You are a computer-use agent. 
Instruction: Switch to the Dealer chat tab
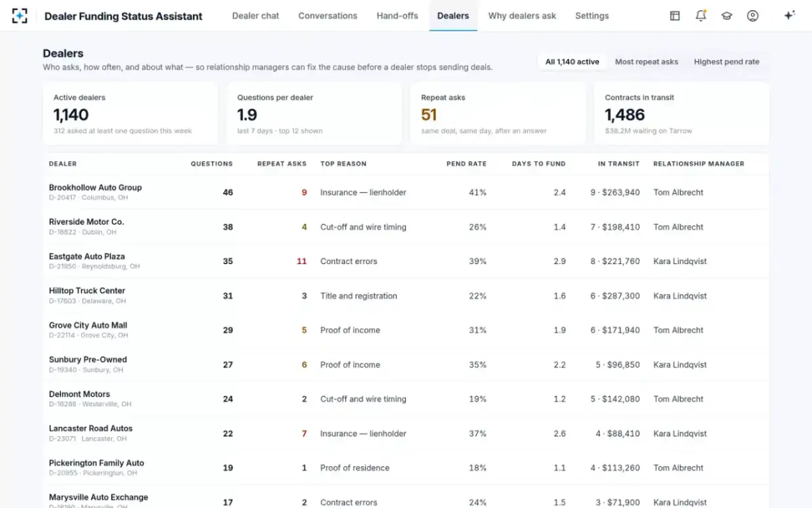click(256, 16)
